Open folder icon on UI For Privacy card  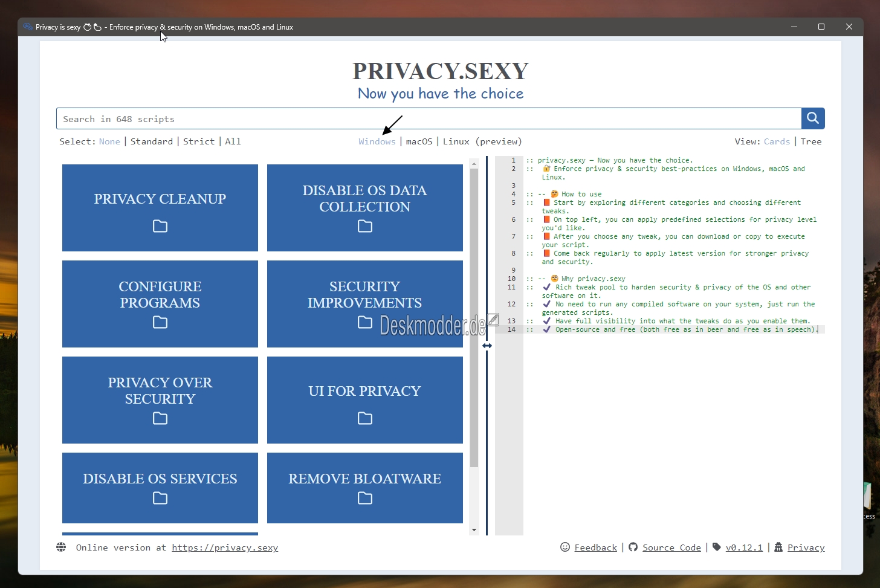(x=365, y=418)
